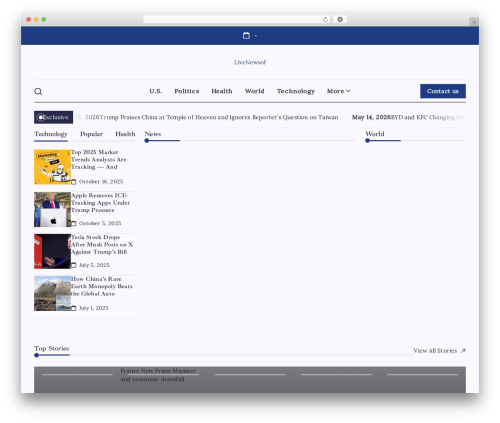Click the World section heading
Image resolution: width=500 pixels, height=423 pixels.
tap(375, 134)
